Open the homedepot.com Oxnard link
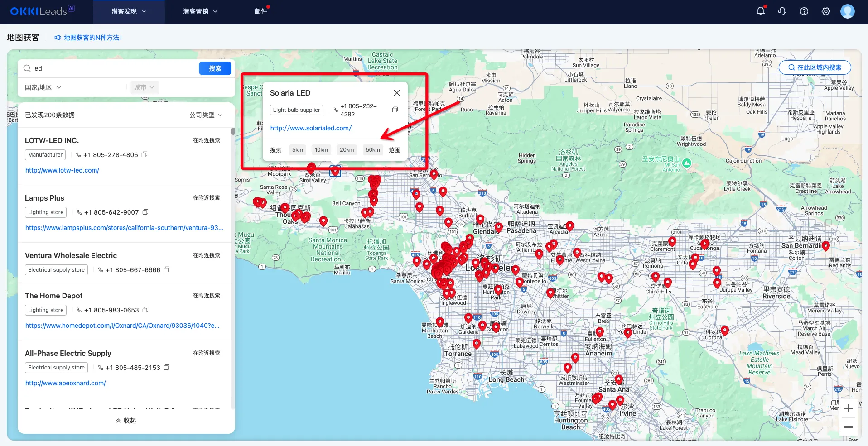Image resolution: width=868 pixels, height=446 pixels. tap(122, 326)
